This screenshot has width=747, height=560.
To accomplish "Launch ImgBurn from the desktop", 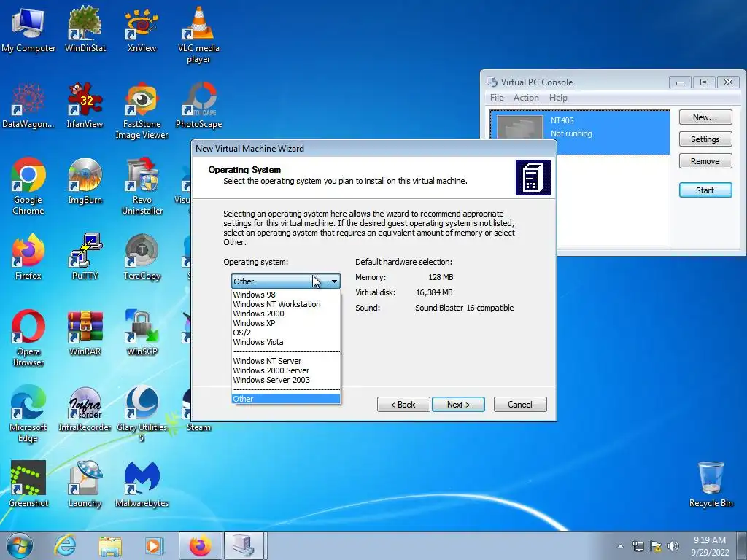I will [x=85, y=182].
